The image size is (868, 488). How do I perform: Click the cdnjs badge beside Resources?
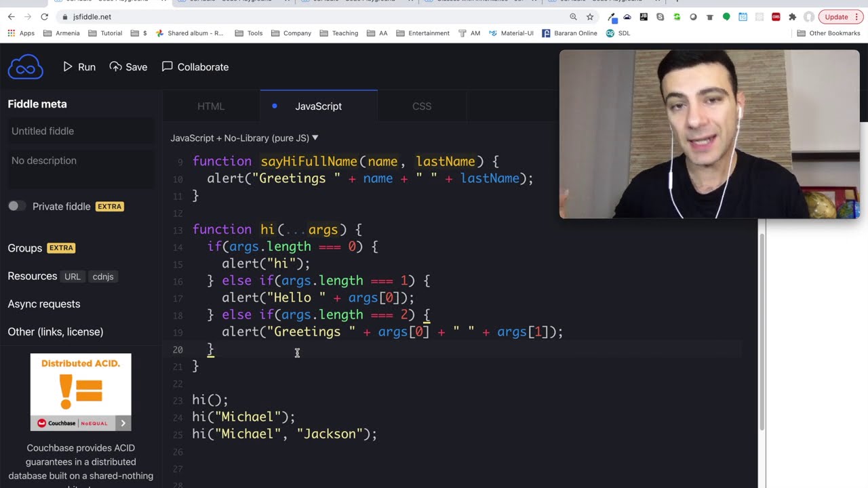tap(103, 277)
